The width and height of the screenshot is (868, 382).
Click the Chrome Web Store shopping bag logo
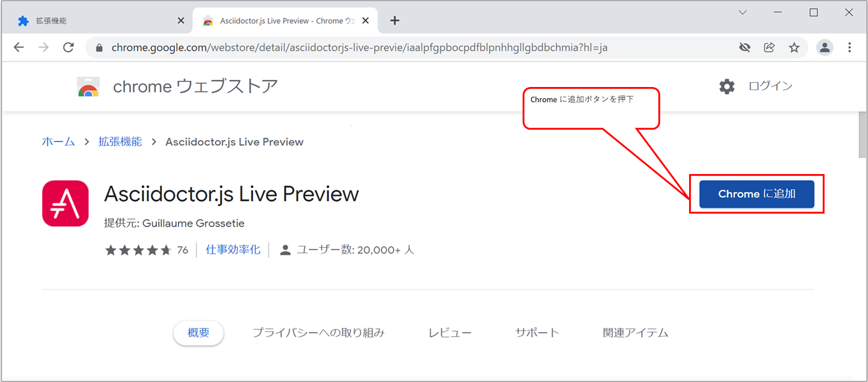(x=88, y=86)
